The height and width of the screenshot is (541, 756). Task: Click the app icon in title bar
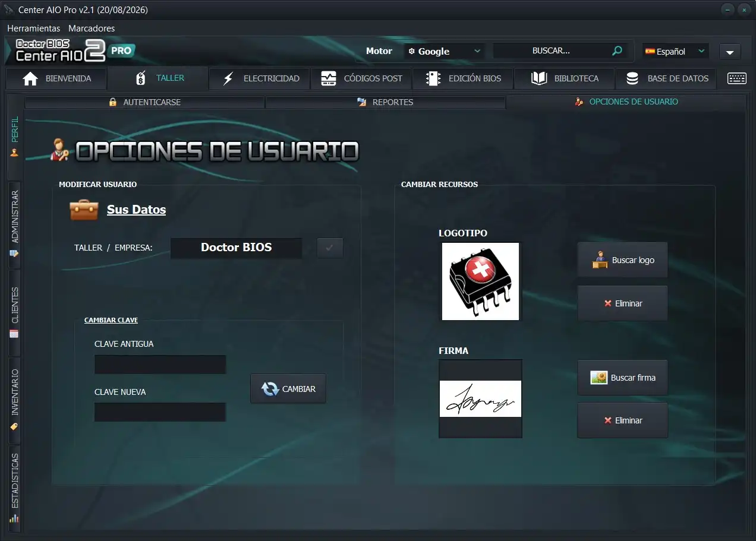coord(9,10)
